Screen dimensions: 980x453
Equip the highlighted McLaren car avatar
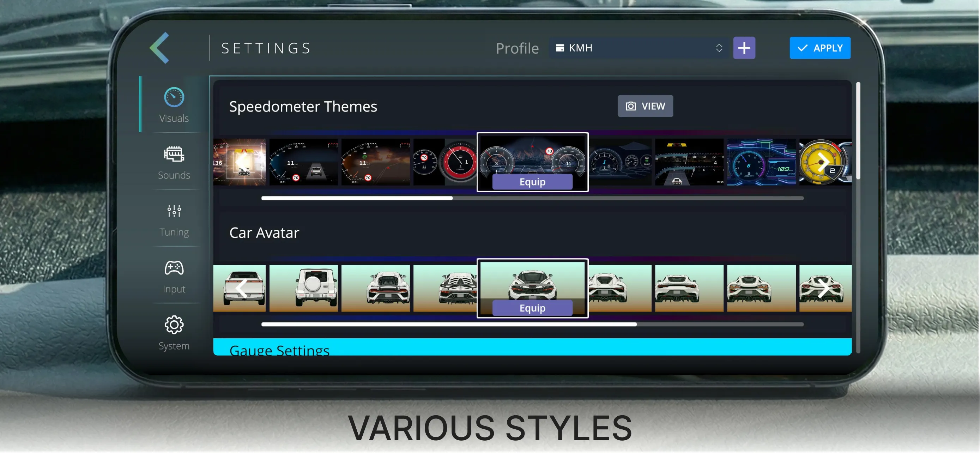click(532, 308)
